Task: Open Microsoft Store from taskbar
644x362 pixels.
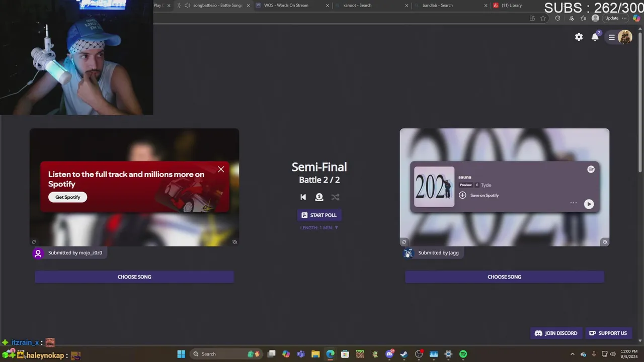Action: coord(345,354)
